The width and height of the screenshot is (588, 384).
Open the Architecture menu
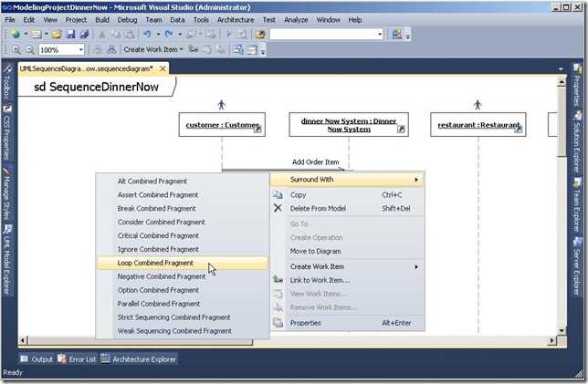[x=236, y=20]
